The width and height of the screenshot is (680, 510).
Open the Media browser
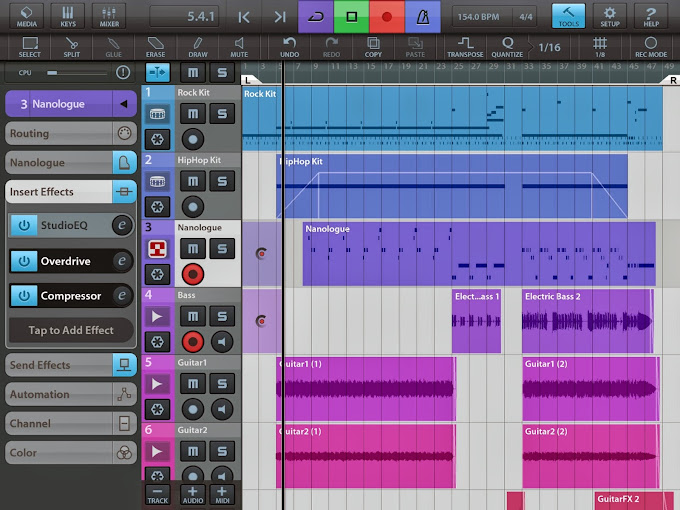click(x=28, y=16)
